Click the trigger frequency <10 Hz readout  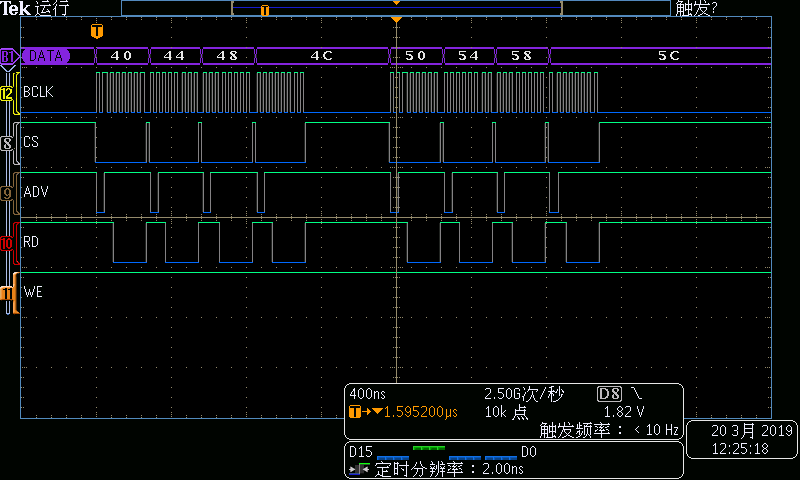pos(609,430)
